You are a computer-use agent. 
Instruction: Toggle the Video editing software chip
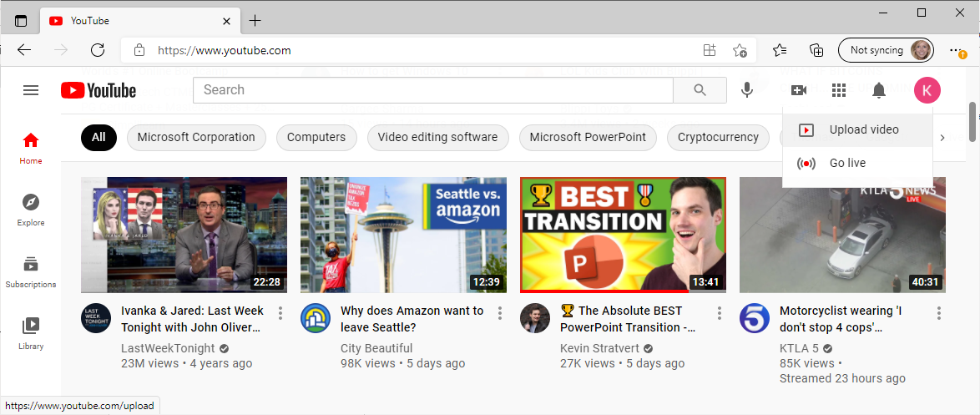coord(437,138)
